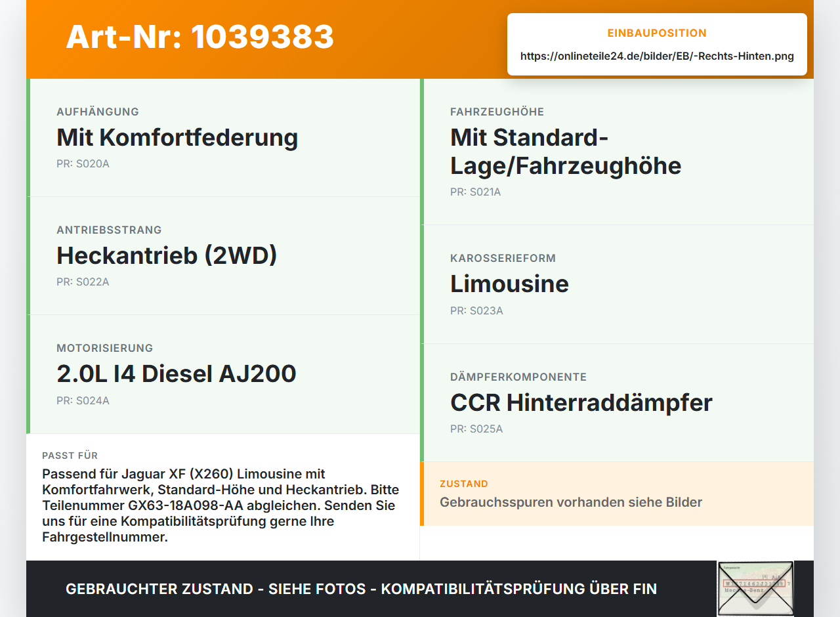
Task: Select PR: S022A code
Action: click(83, 282)
